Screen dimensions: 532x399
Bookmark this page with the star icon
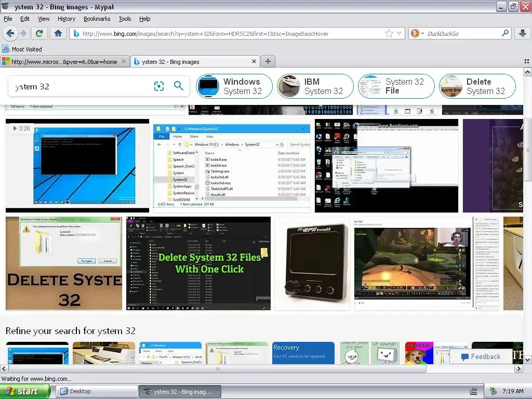tap(389, 33)
